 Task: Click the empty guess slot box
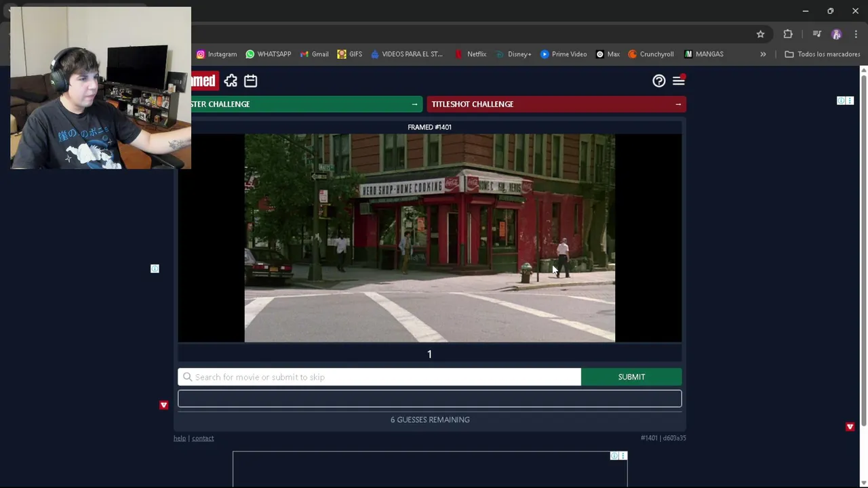tap(430, 399)
